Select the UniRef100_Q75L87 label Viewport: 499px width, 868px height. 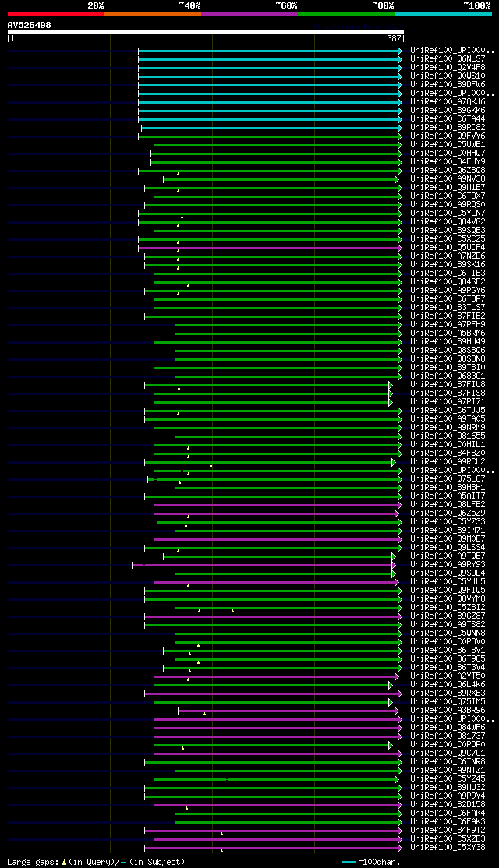[448, 479]
